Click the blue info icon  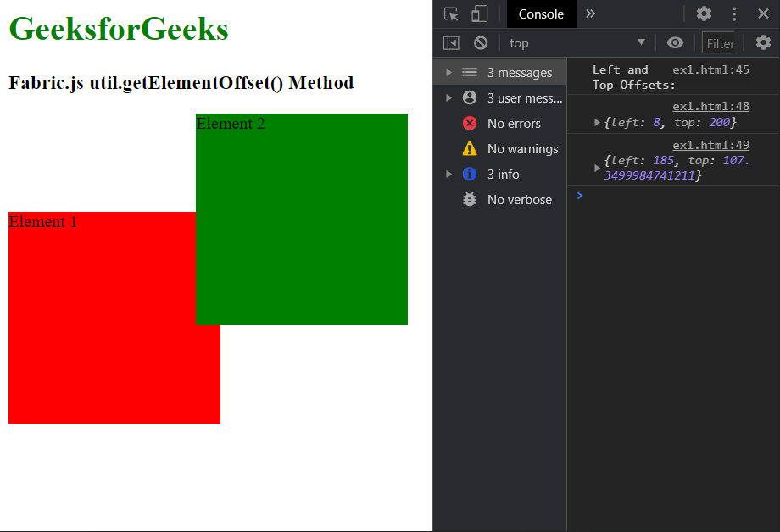coord(470,174)
